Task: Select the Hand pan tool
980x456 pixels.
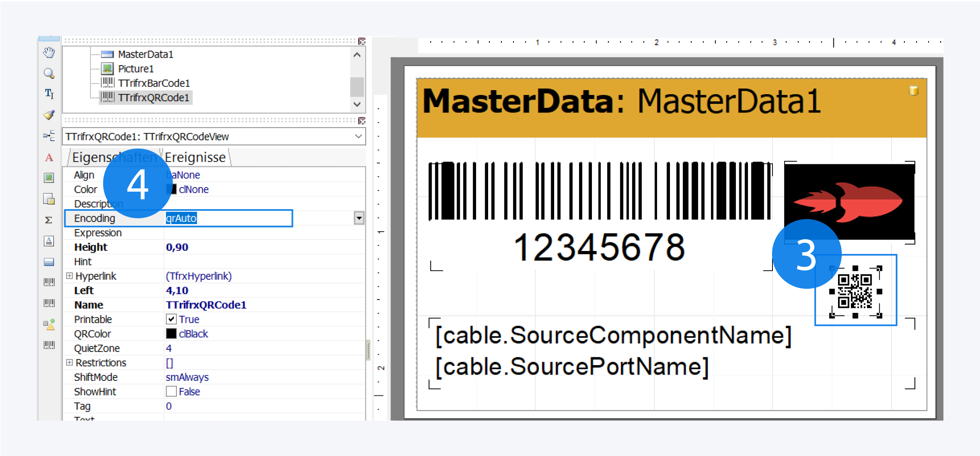Action: click(49, 53)
